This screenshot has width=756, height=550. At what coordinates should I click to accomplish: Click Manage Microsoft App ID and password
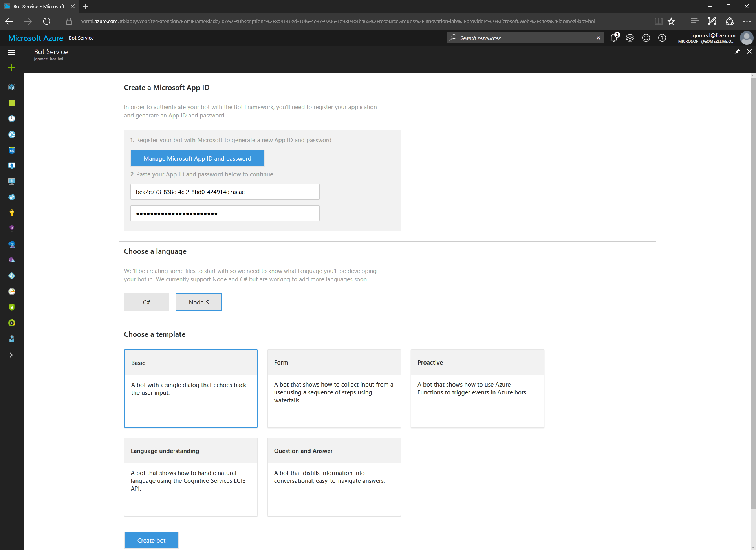pyautogui.click(x=197, y=158)
